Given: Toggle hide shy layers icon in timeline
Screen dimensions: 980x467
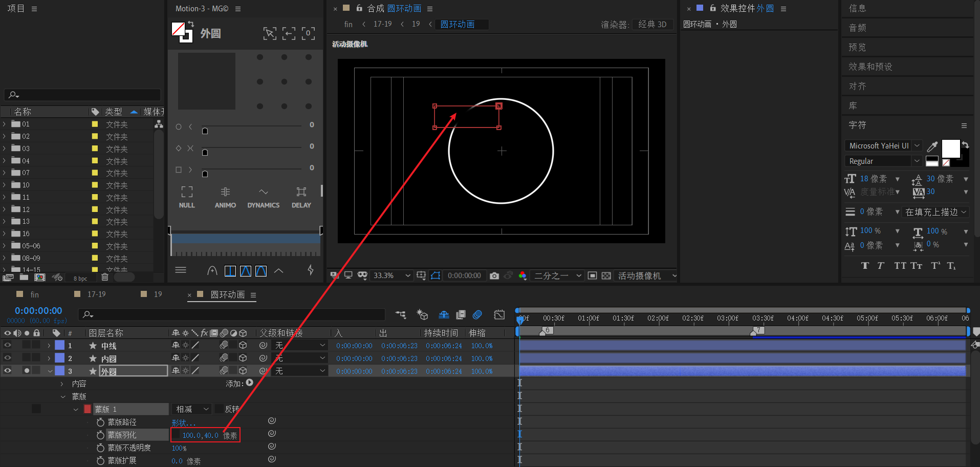Looking at the screenshot, I should tap(444, 314).
